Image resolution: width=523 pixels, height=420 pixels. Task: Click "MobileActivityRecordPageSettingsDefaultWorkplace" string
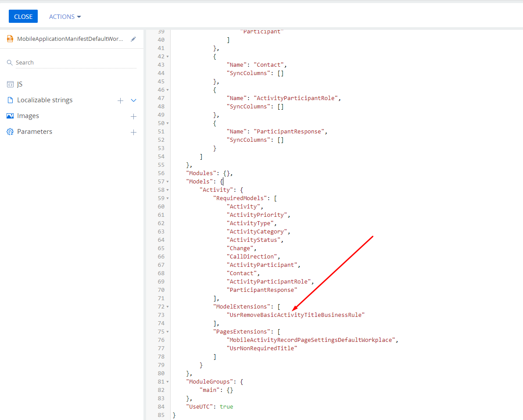pyautogui.click(x=311, y=340)
